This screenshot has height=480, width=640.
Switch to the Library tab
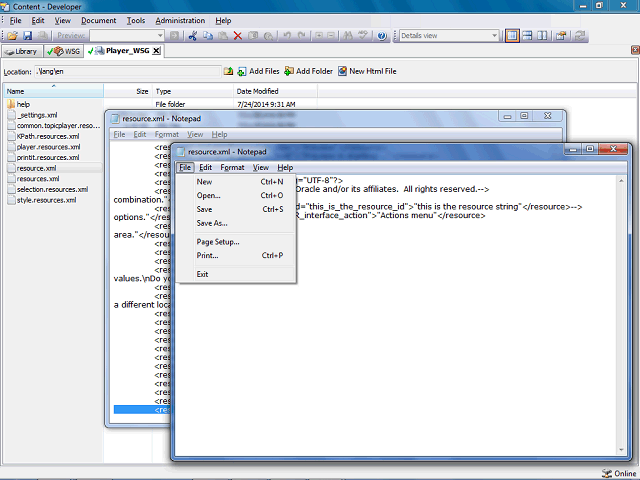pos(22,51)
